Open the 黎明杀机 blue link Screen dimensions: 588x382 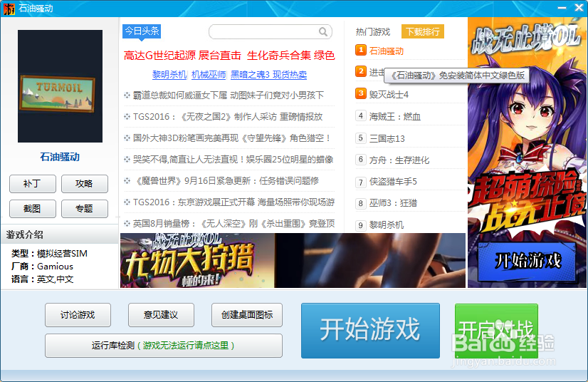coord(169,75)
